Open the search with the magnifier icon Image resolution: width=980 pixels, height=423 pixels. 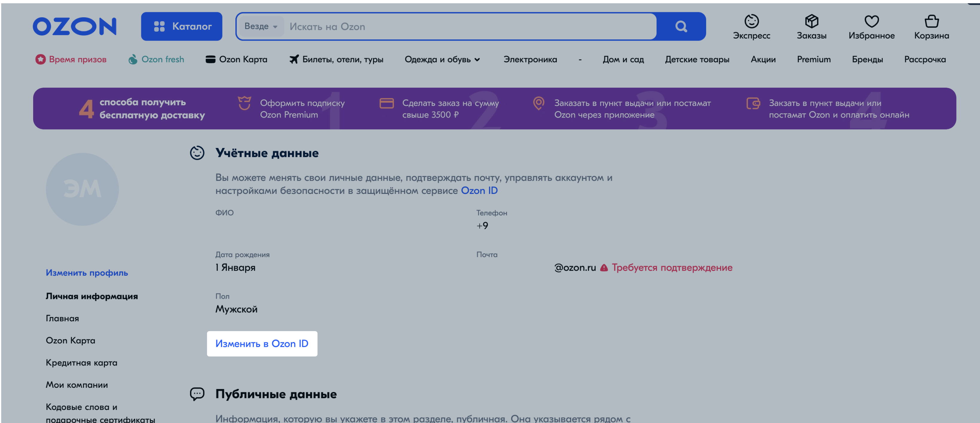(681, 26)
